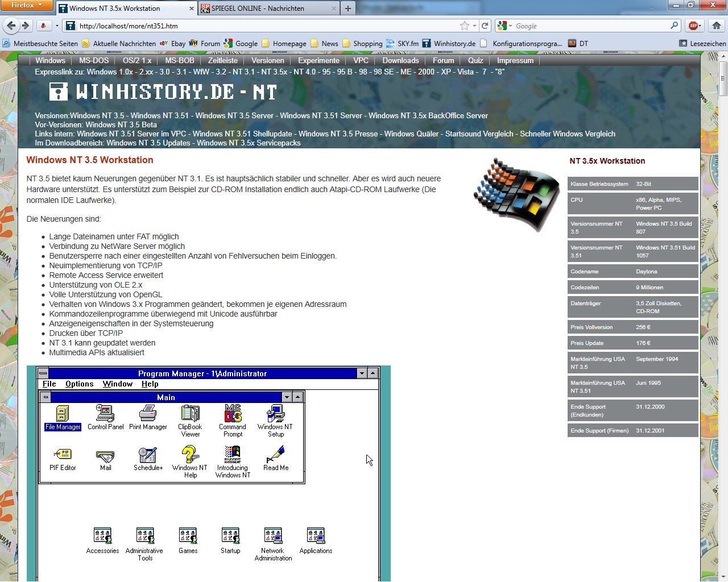Viewport: 728px width, 582px height.
Task: Bookmark page using the star icon
Action: (x=465, y=26)
